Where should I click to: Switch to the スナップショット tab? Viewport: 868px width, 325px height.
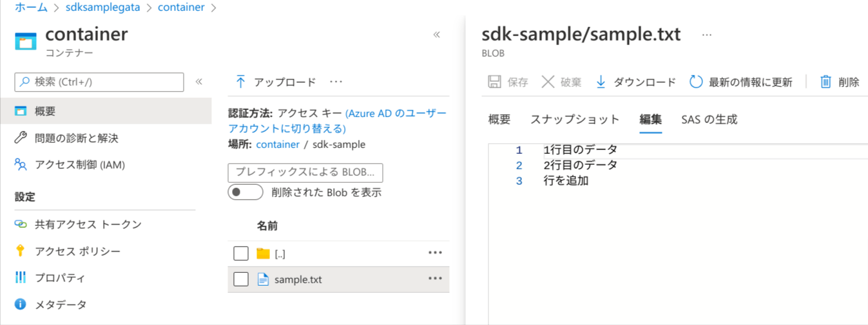[x=575, y=119]
